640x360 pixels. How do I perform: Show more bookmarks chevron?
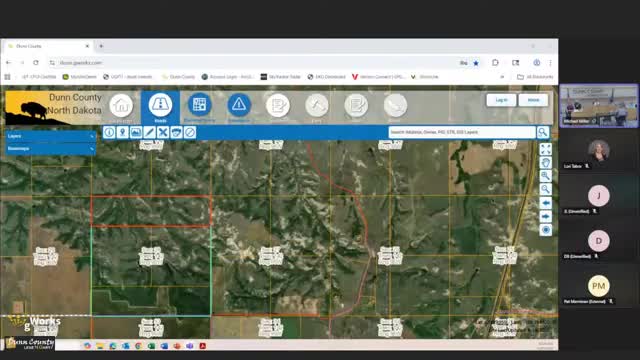(502, 77)
